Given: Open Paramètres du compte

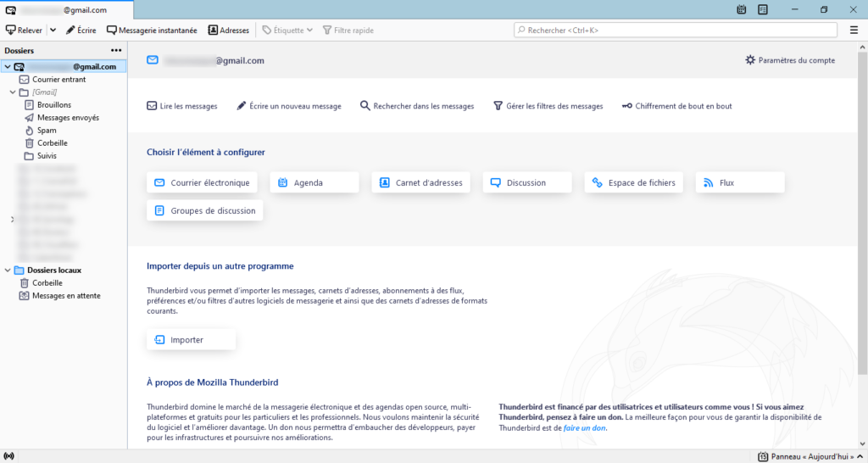Looking at the screenshot, I should (x=790, y=60).
